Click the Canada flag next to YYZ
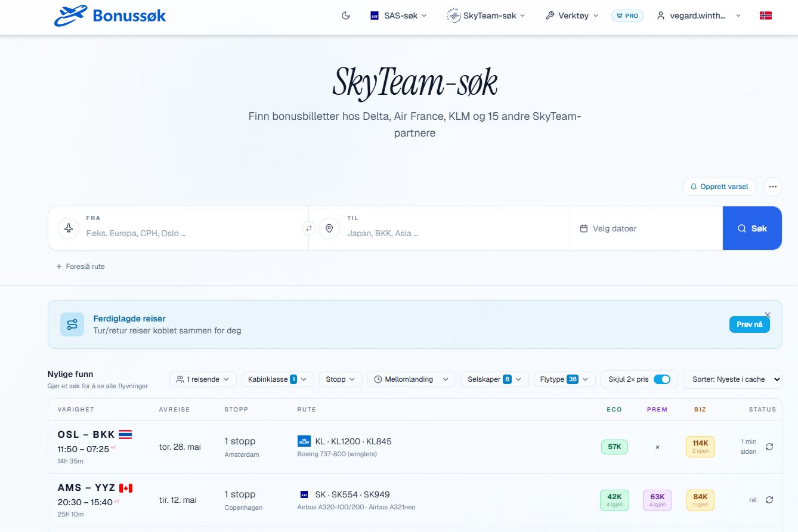 (x=126, y=488)
